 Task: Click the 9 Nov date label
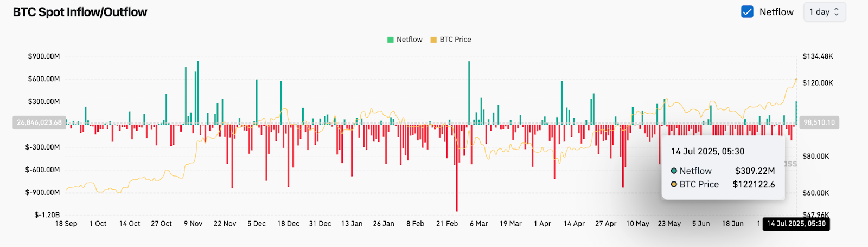193,224
